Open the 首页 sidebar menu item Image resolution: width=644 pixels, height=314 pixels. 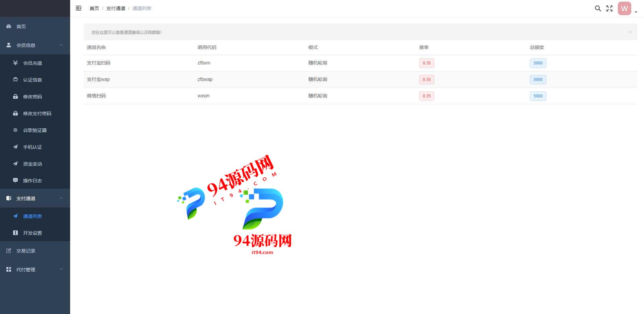point(35,26)
